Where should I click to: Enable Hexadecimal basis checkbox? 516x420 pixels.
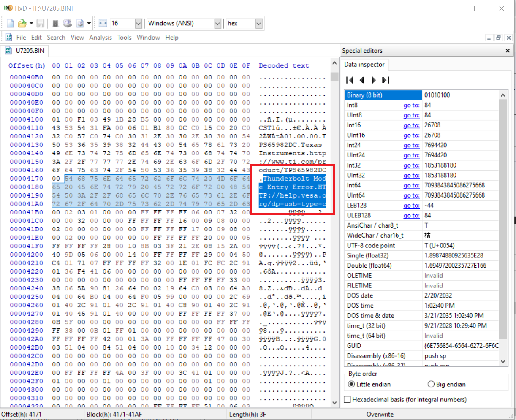(348, 399)
